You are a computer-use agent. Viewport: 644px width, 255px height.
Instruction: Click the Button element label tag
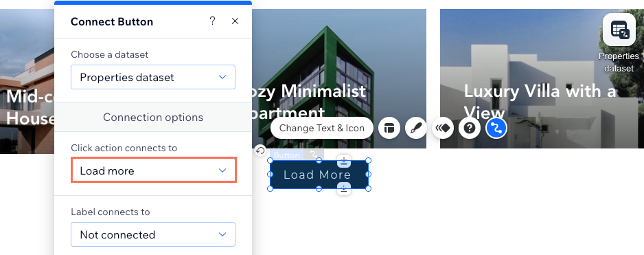[x=287, y=155]
